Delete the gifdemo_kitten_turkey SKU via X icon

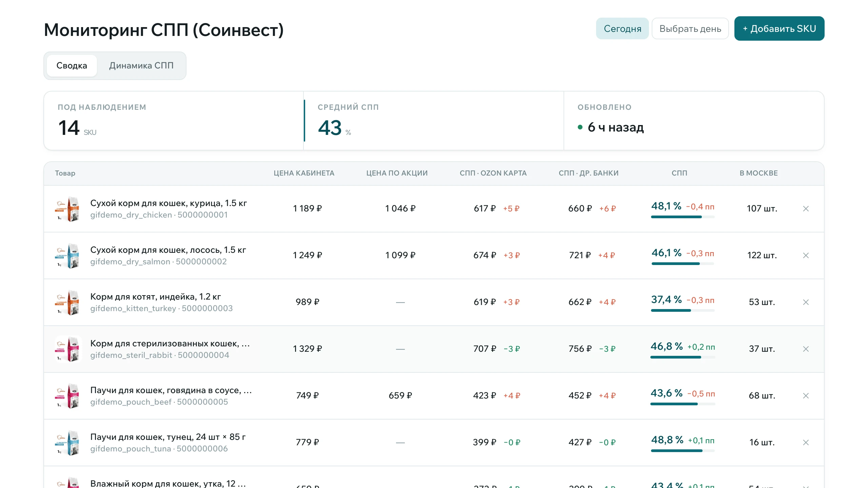pyautogui.click(x=806, y=302)
